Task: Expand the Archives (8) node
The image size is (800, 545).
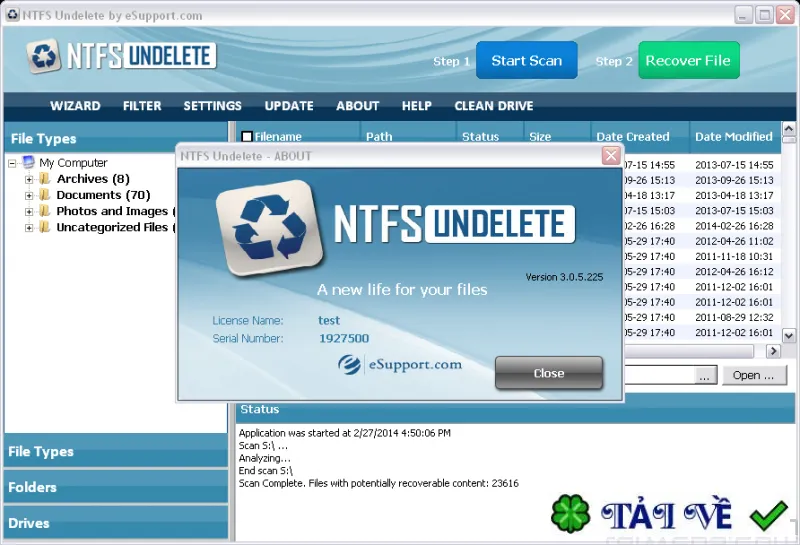Action: [x=29, y=180]
